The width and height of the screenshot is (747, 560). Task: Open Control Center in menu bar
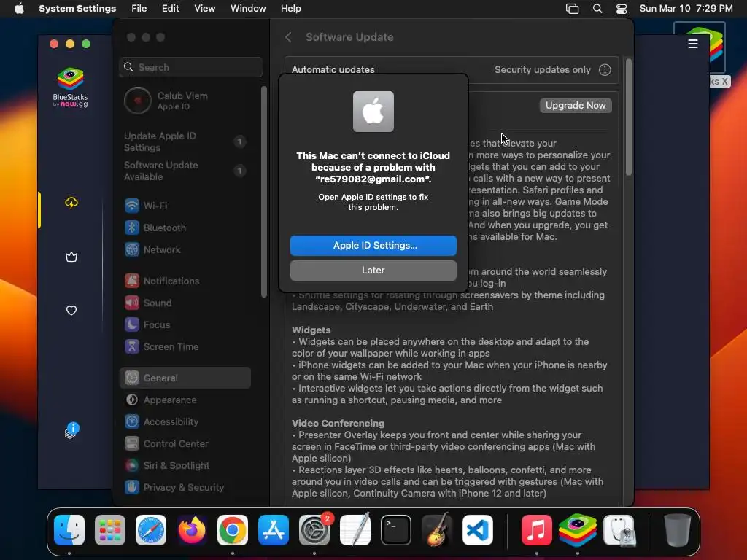(x=622, y=9)
